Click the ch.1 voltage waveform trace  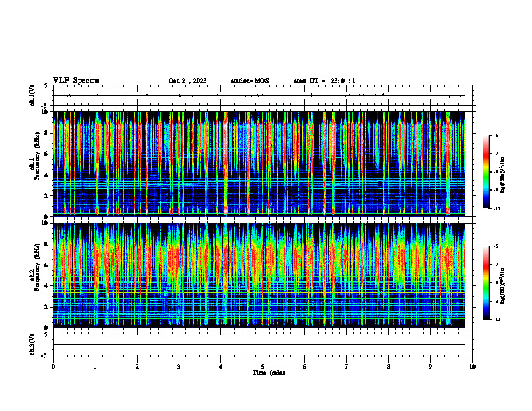[x=259, y=95]
